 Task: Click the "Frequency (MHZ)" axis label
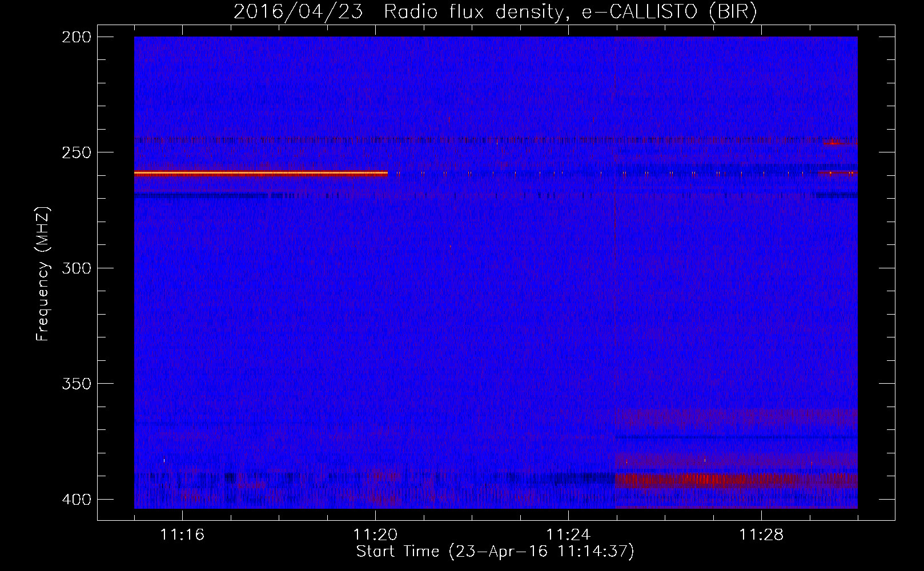pyautogui.click(x=43, y=274)
